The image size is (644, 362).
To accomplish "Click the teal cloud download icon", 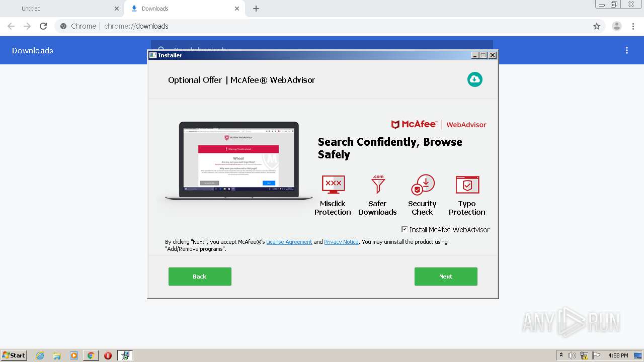I will click(x=474, y=79).
